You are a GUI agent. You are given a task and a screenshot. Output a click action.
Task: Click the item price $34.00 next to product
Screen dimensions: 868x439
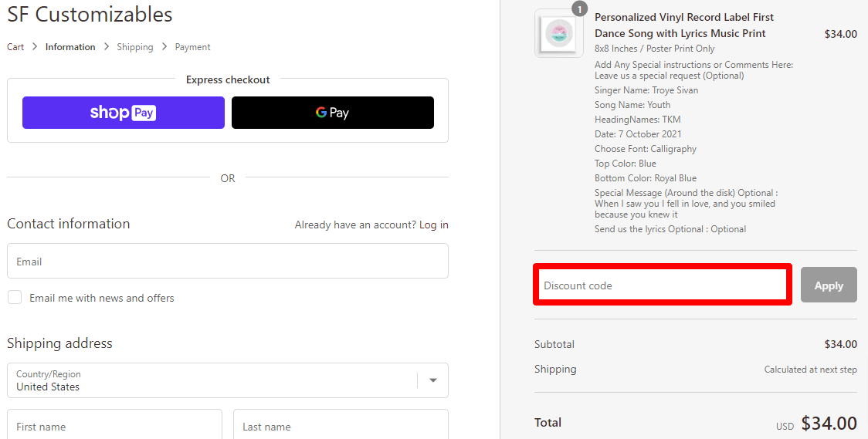840,34
